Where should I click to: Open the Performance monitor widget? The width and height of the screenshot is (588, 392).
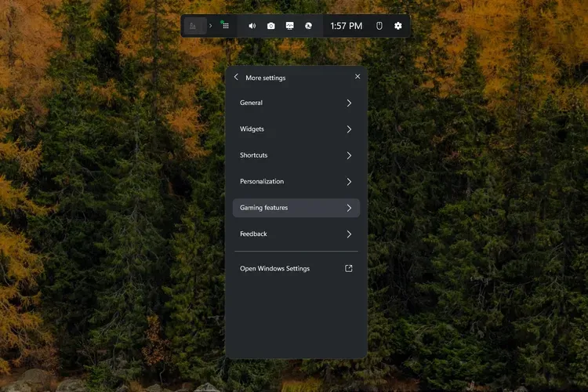click(290, 26)
